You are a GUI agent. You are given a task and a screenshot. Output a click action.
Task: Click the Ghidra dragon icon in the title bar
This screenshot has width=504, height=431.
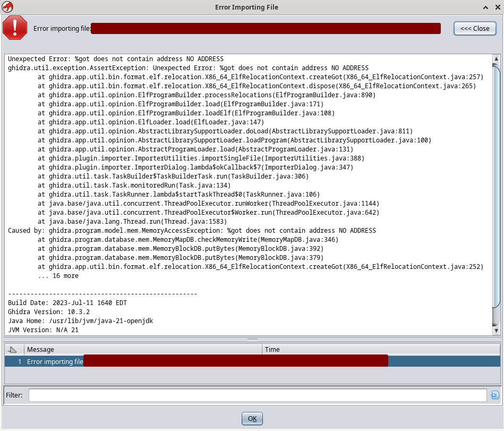[7, 7]
